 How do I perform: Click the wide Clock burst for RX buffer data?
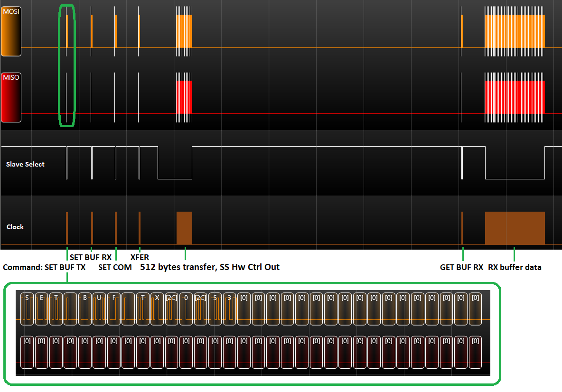(515, 228)
